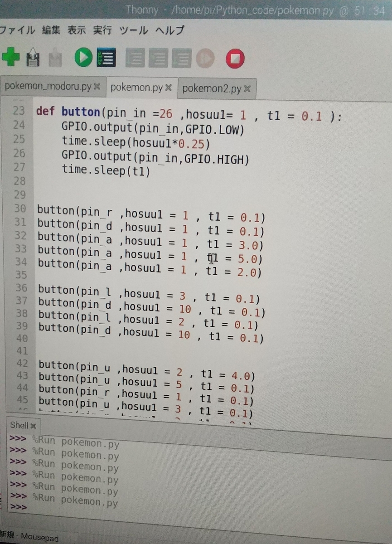Click the Step out icon

(181, 58)
